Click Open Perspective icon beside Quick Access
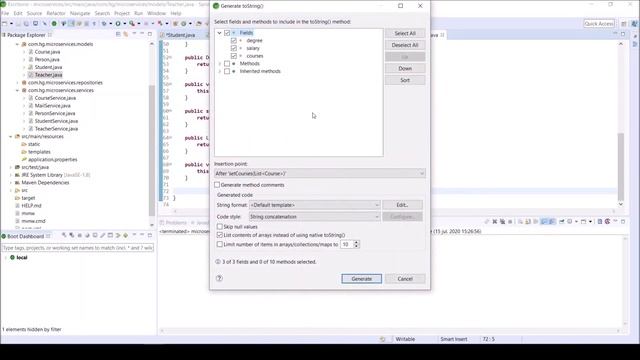The height and width of the screenshot is (360, 640). 624,24
